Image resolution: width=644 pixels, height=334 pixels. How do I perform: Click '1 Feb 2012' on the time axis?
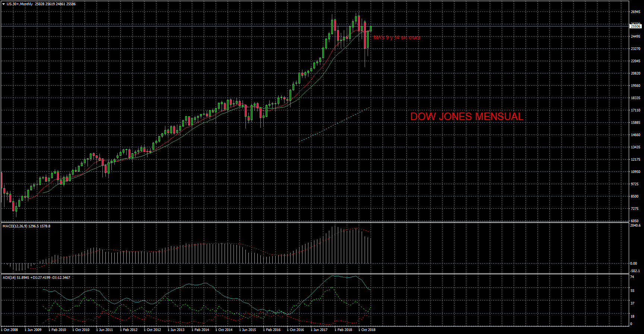click(x=129, y=330)
